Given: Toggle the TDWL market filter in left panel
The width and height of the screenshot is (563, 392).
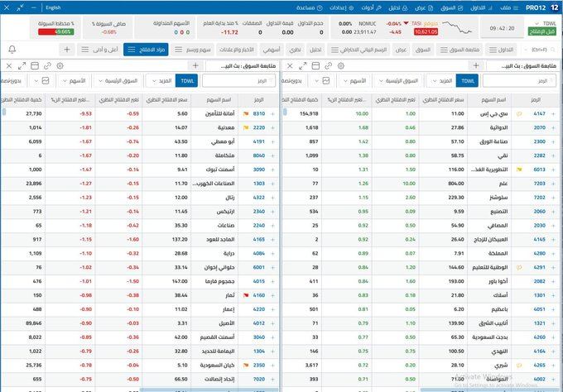Looking at the screenshot, I should pos(187,81).
